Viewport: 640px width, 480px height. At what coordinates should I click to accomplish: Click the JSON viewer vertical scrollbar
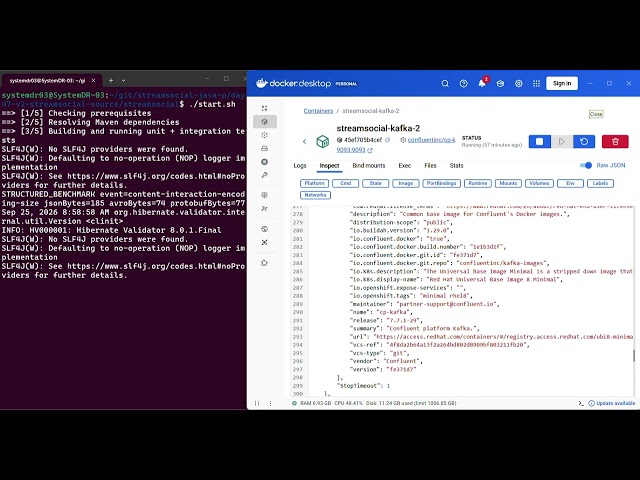click(634, 355)
